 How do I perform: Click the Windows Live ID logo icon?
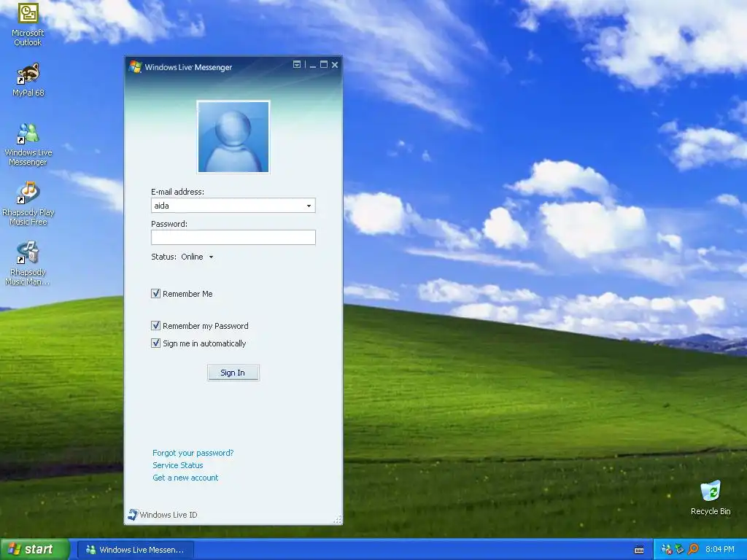(x=133, y=514)
